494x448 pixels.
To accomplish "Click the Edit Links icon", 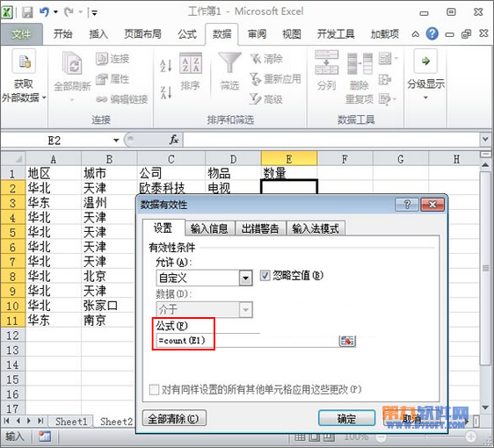I will pyautogui.click(x=102, y=99).
